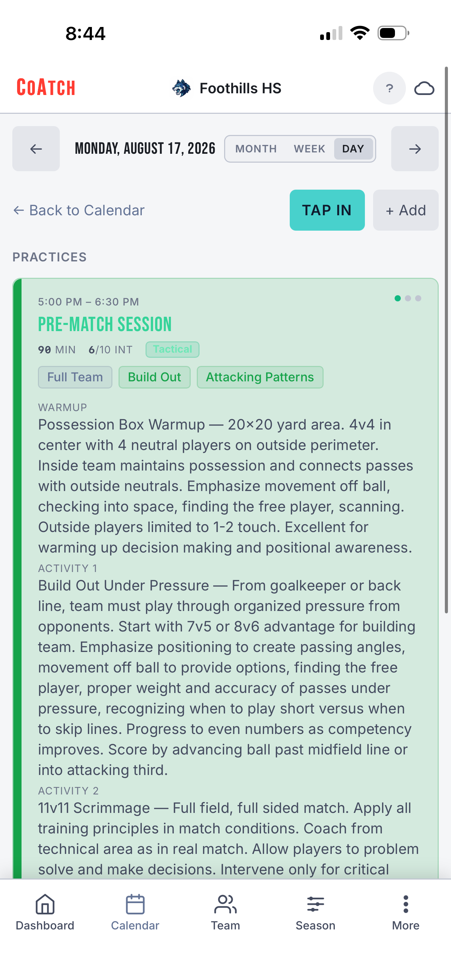Select the Day view option

353,149
